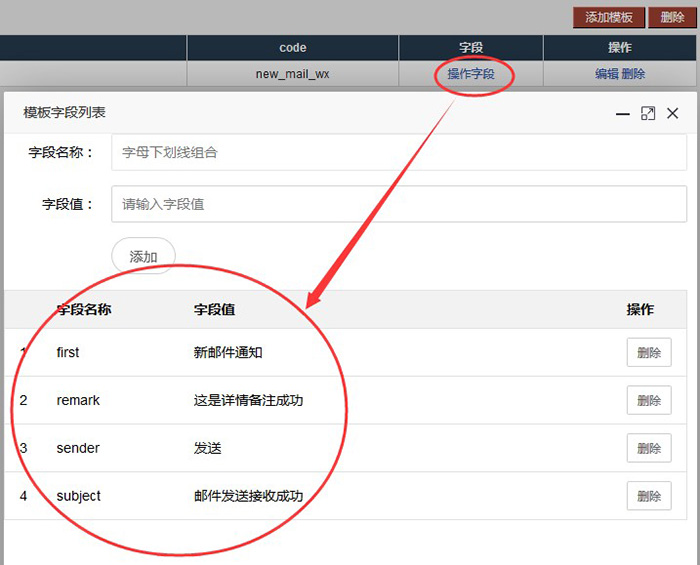
Task: Maximize the 模板字段列表 dialog
Action: point(648,113)
